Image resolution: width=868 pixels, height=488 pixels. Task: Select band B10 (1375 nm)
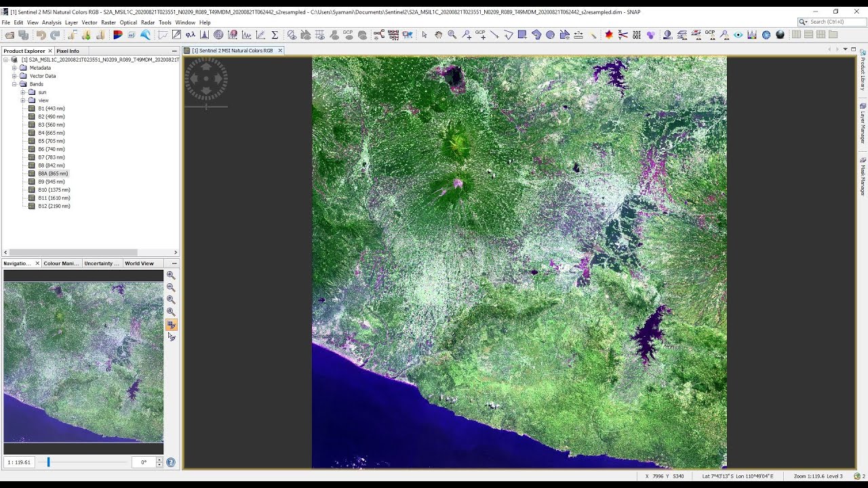(x=54, y=190)
